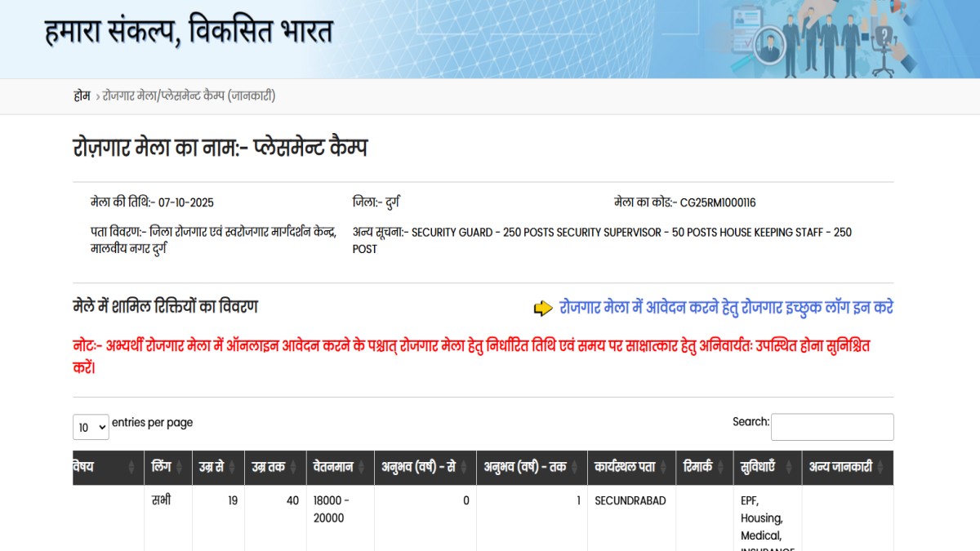The height and width of the screenshot is (551, 980).
Task: Select the SECUNDRABAD cell in the table
Action: [630, 501]
